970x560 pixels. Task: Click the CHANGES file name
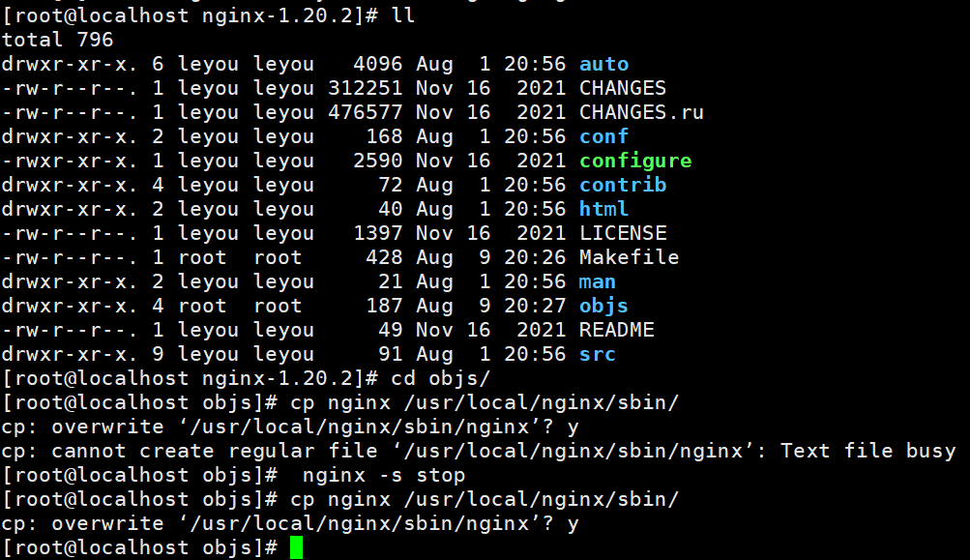pyautogui.click(x=623, y=88)
